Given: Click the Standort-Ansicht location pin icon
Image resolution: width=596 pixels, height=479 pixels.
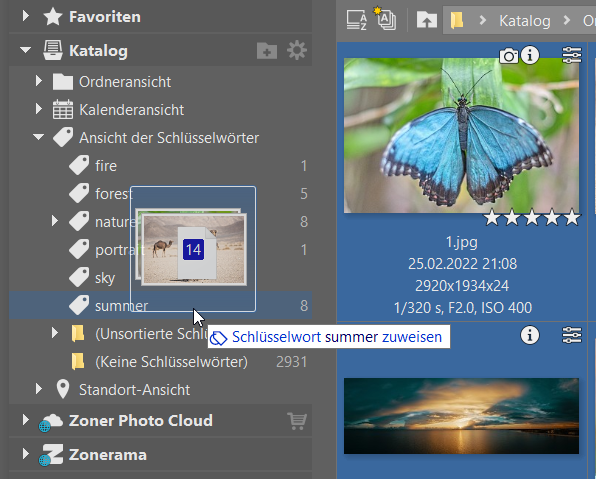Looking at the screenshot, I should 63,389.
